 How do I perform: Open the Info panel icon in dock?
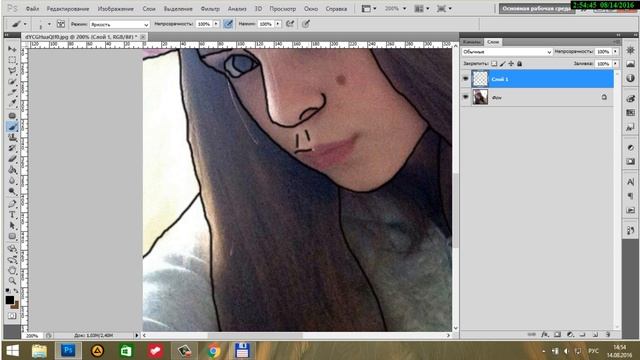tap(631, 78)
